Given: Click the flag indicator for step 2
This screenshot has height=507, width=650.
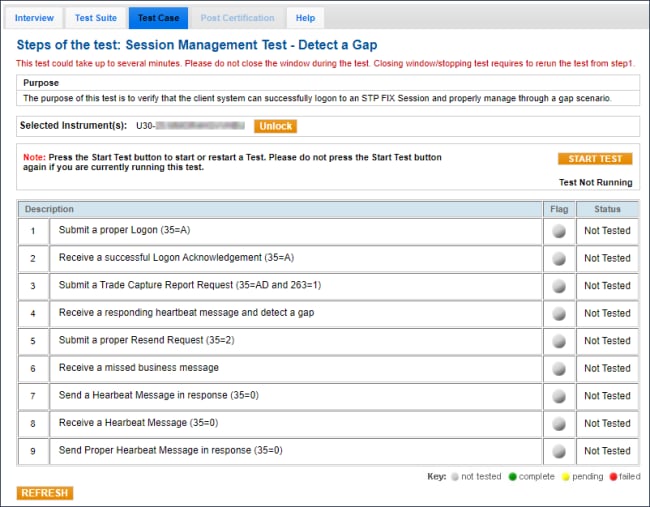Looking at the screenshot, I should click(x=558, y=258).
